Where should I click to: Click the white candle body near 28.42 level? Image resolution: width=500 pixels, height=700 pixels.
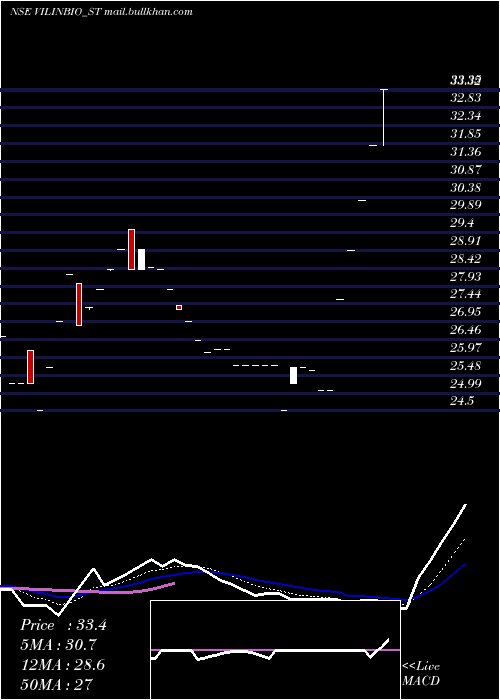[x=141, y=259]
